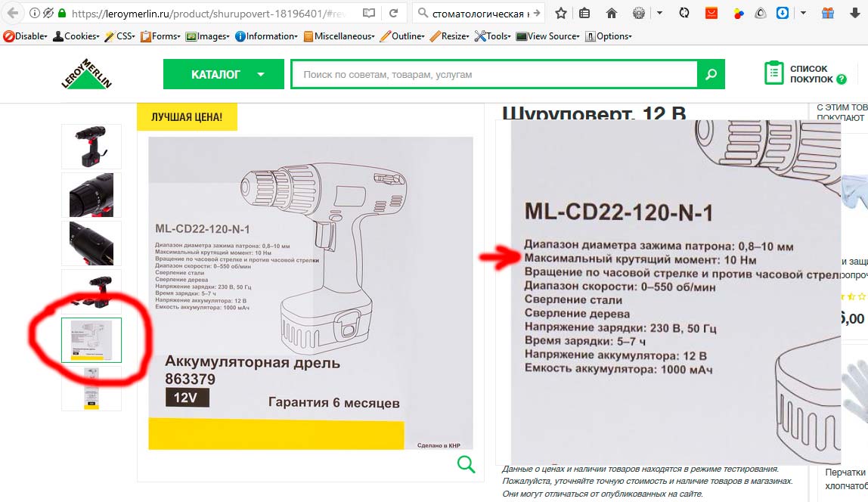Open the Disable menu in developer toolbar
This screenshot has height=502, width=868.
[x=26, y=36]
